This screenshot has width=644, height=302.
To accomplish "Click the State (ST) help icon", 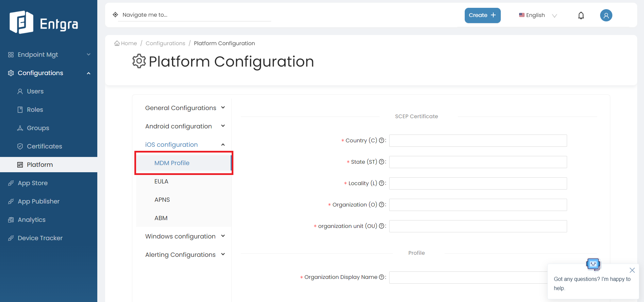I will point(381,162).
